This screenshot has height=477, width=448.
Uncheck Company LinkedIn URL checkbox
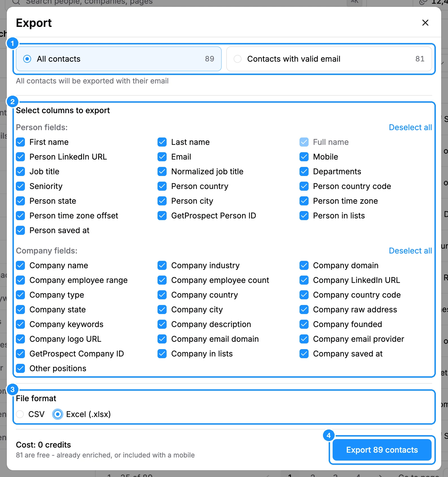click(x=304, y=280)
